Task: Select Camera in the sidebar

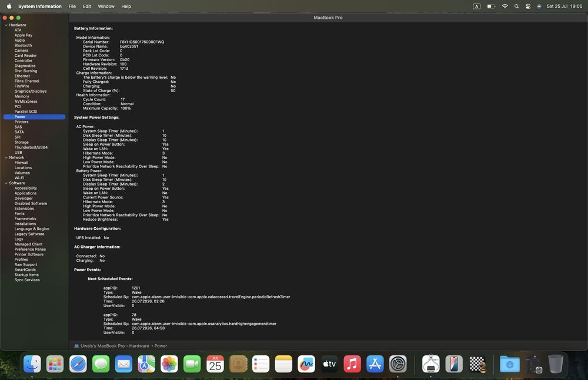Action: pyautogui.click(x=21, y=51)
